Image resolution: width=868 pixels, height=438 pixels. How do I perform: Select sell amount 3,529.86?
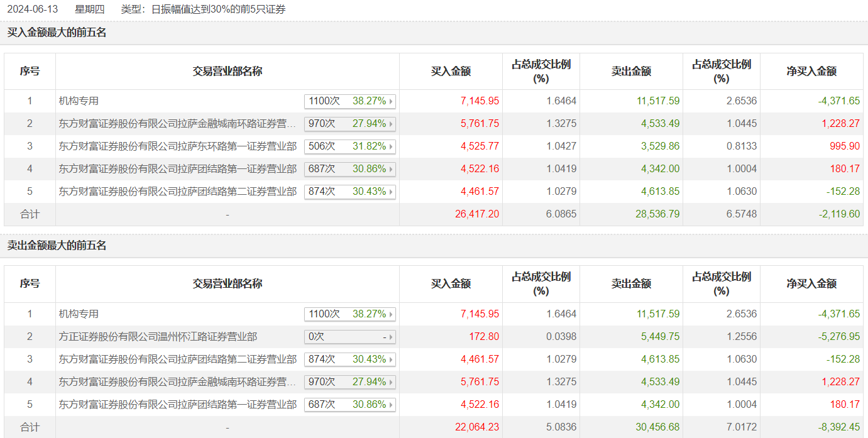pos(661,146)
